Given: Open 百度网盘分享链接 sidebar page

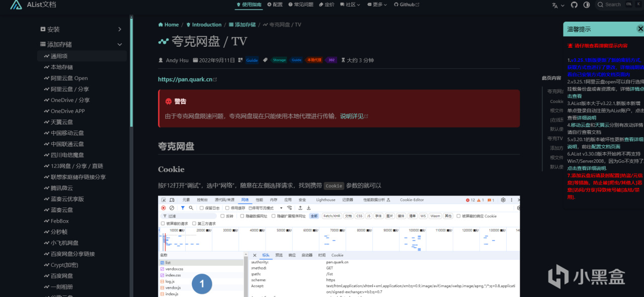Looking at the screenshot, I should (82, 254).
